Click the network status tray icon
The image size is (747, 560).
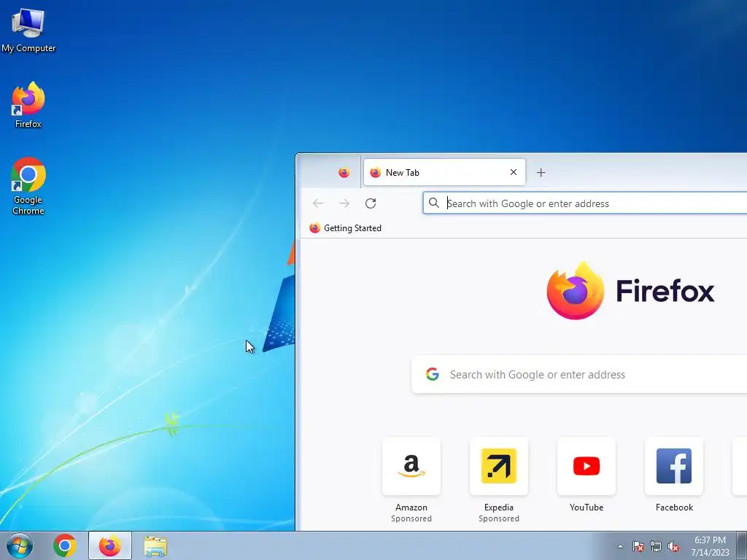(x=656, y=546)
